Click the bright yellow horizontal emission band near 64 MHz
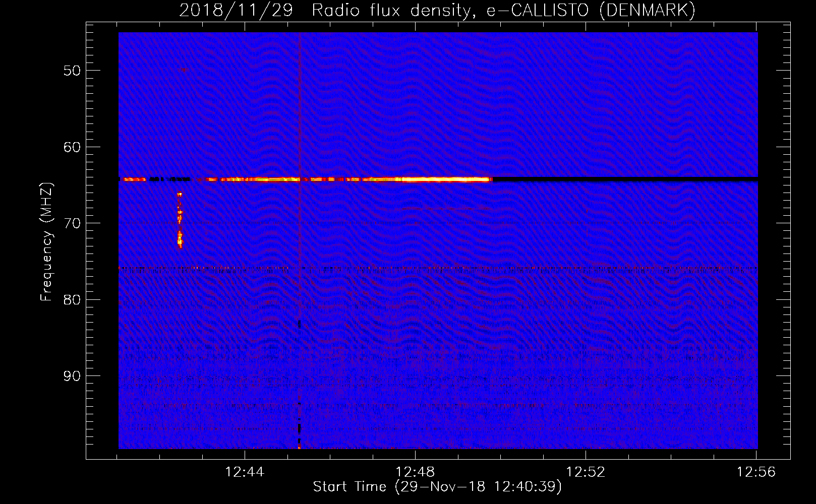The width and height of the screenshot is (816, 504). coord(348,179)
